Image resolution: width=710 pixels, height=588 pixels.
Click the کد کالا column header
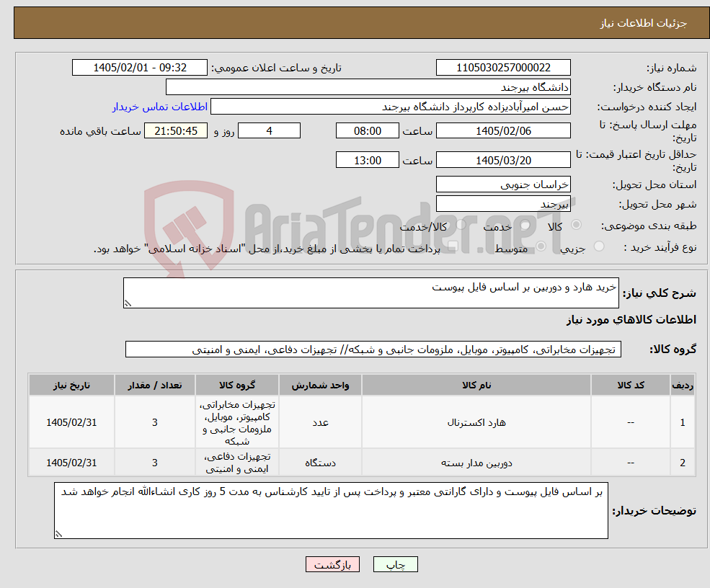(630, 385)
